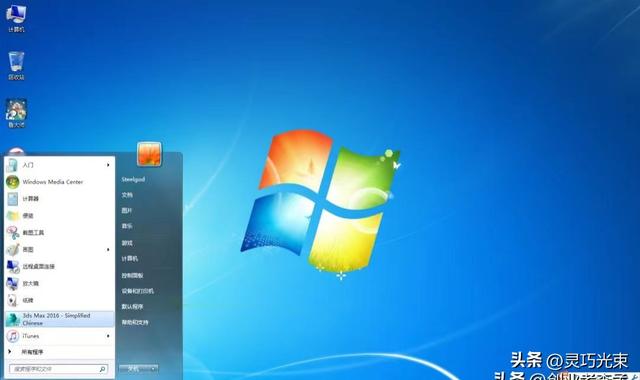Screen dimensions: 640x380
Task: Open 计算机 in Start menu right pane
Action: point(130,259)
